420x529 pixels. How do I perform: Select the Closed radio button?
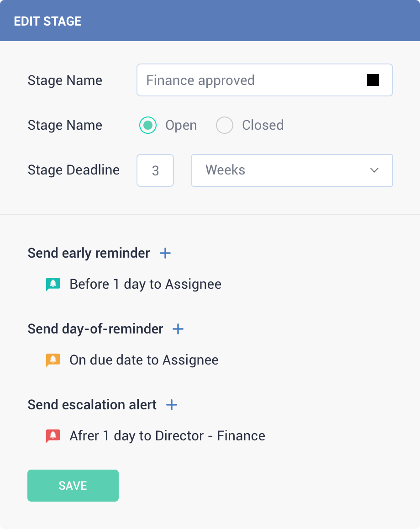coord(225,125)
